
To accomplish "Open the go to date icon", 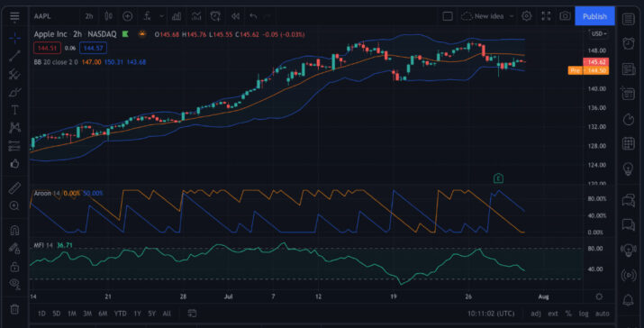I will pyautogui.click(x=192, y=314).
